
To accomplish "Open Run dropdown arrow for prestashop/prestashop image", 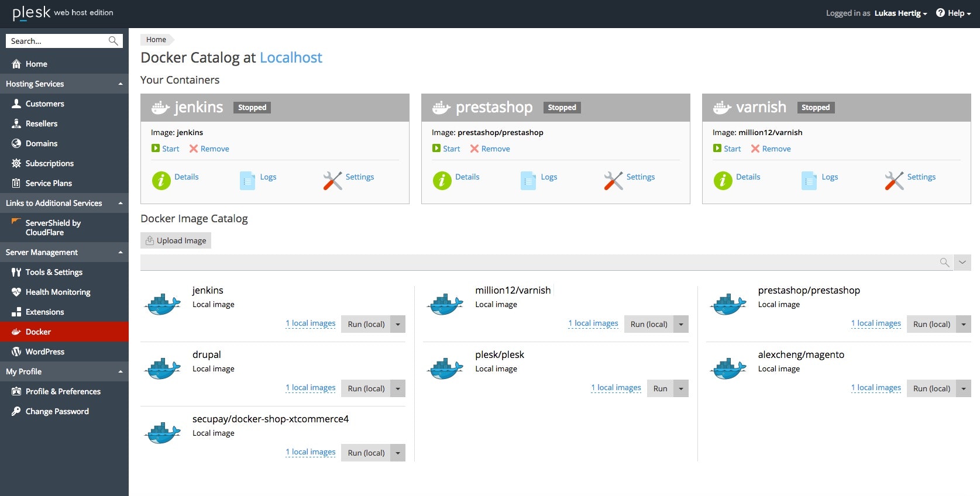I will click(x=964, y=324).
